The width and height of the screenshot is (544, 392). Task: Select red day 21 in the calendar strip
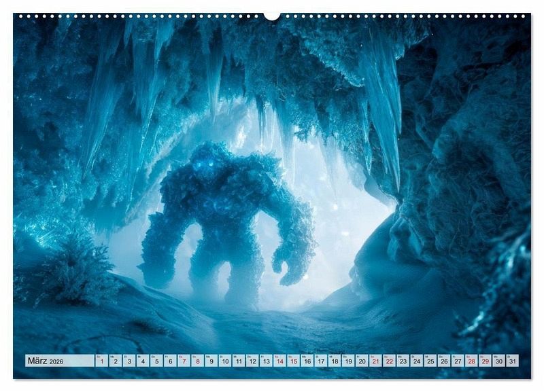pos(376,361)
